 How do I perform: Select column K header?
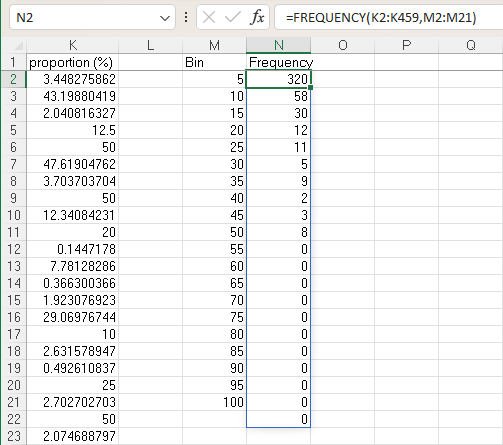(x=73, y=45)
